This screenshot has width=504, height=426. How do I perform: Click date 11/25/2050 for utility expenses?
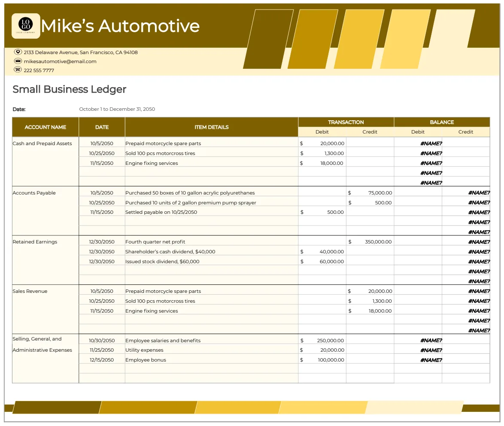pos(102,350)
